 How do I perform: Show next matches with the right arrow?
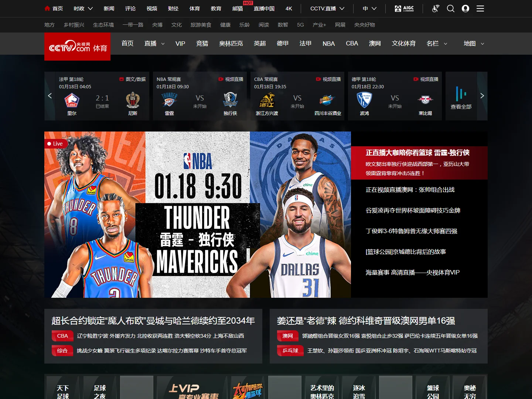click(482, 96)
